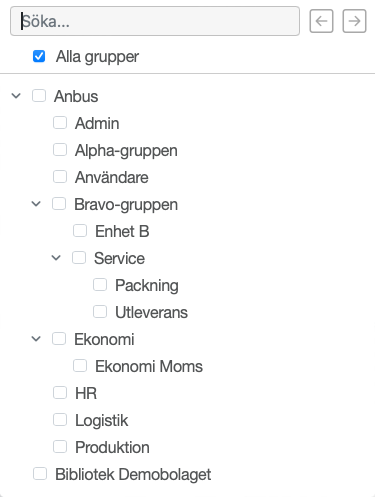375x497 pixels.
Task: Check the Anbus group checkbox
Action: (x=39, y=96)
